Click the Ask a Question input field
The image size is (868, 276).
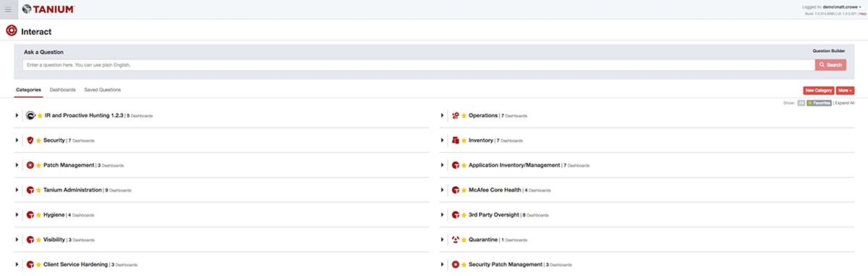point(418,65)
